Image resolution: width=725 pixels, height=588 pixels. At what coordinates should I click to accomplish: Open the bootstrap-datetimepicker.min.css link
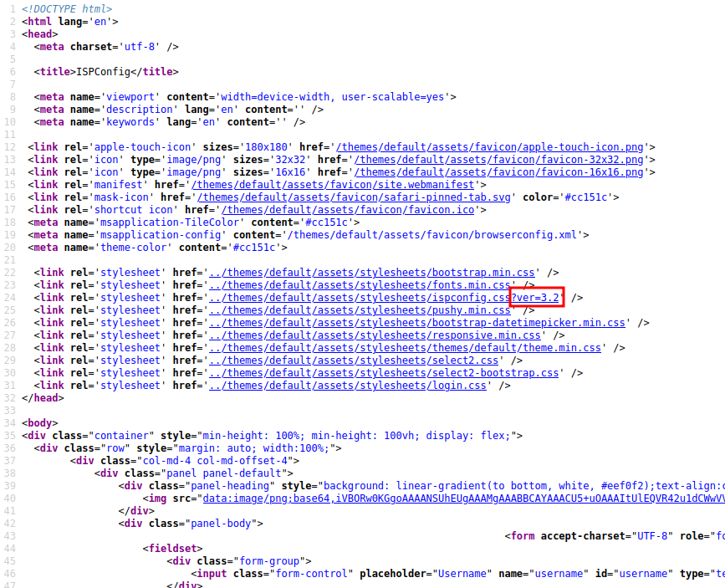(416, 323)
